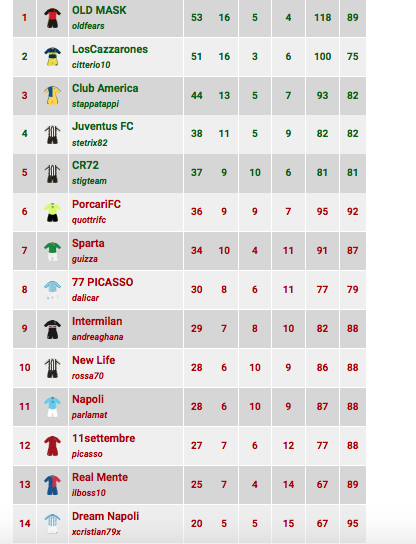Open 77 PICASSO team link

point(103,282)
